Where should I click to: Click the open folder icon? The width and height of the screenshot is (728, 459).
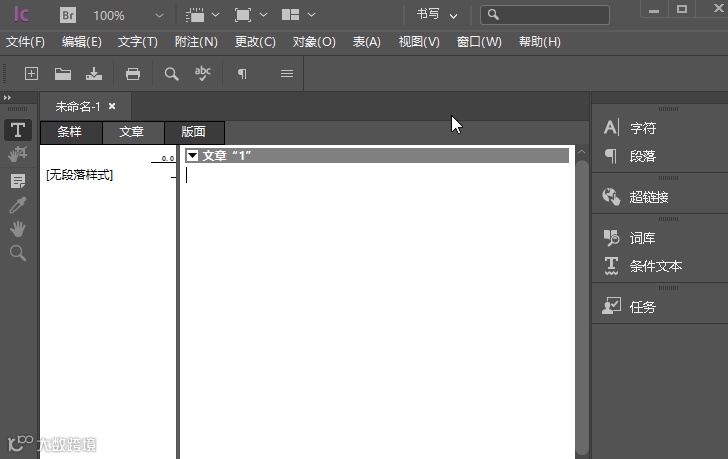[x=63, y=73]
